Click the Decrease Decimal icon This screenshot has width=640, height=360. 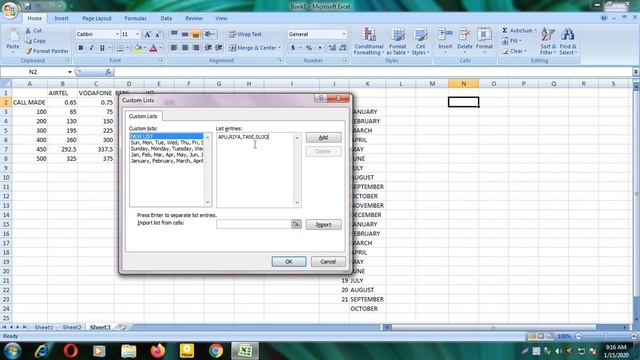click(x=343, y=48)
